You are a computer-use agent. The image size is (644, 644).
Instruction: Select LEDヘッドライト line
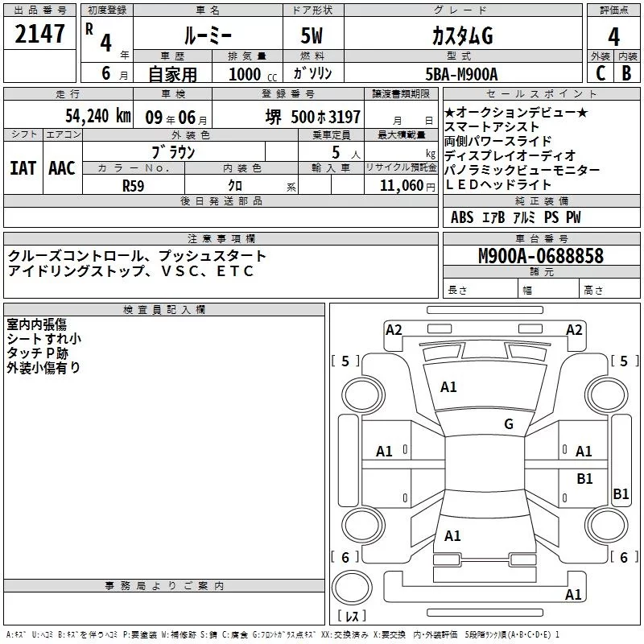[497, 184]
